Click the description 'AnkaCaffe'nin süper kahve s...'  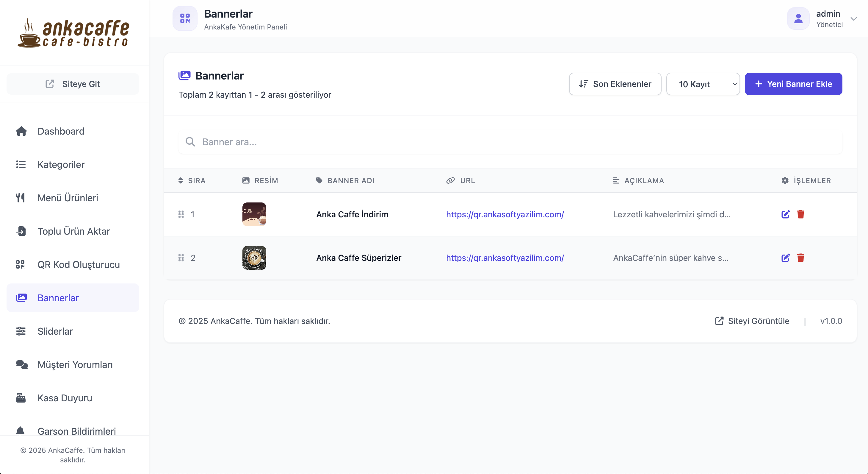(670, 258)
